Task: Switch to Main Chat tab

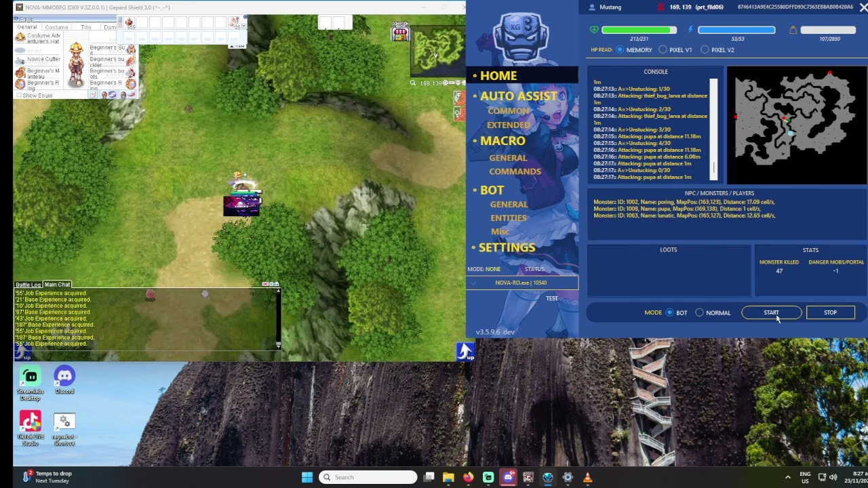Action: click(x=57, y=285)
